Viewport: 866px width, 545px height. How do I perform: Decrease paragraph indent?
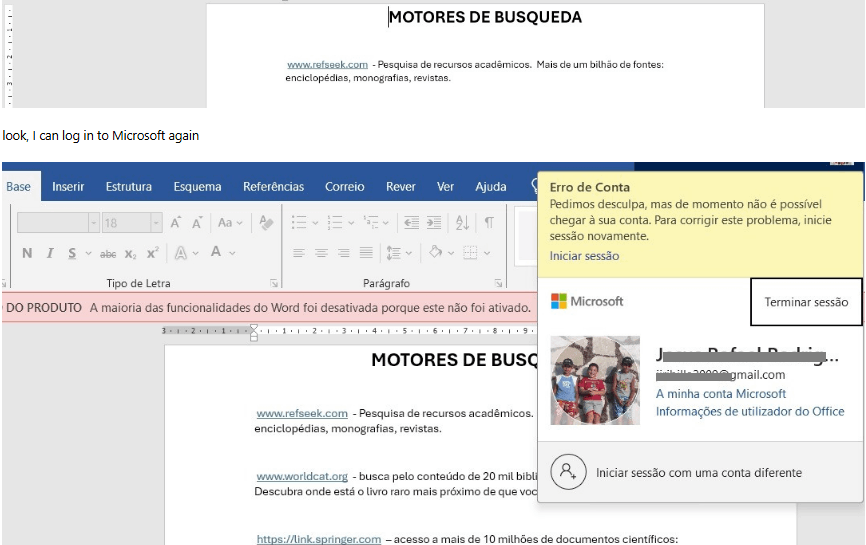411,223
